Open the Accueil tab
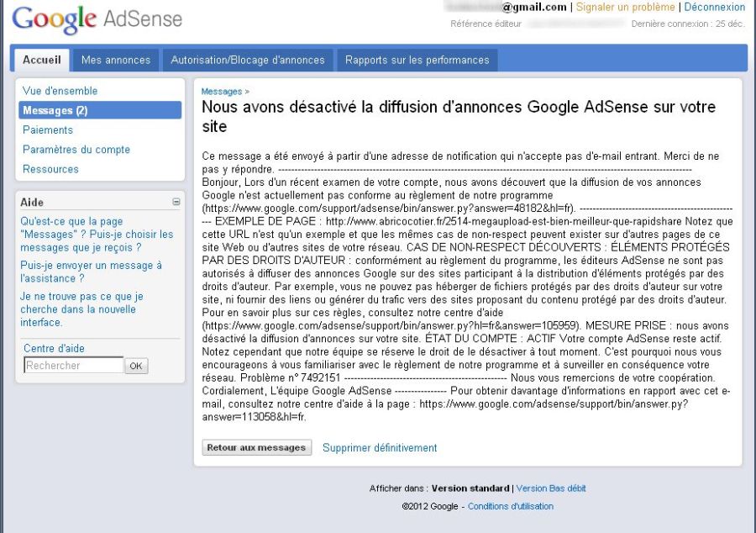The image size is (756, 533). tap(42, 60)
